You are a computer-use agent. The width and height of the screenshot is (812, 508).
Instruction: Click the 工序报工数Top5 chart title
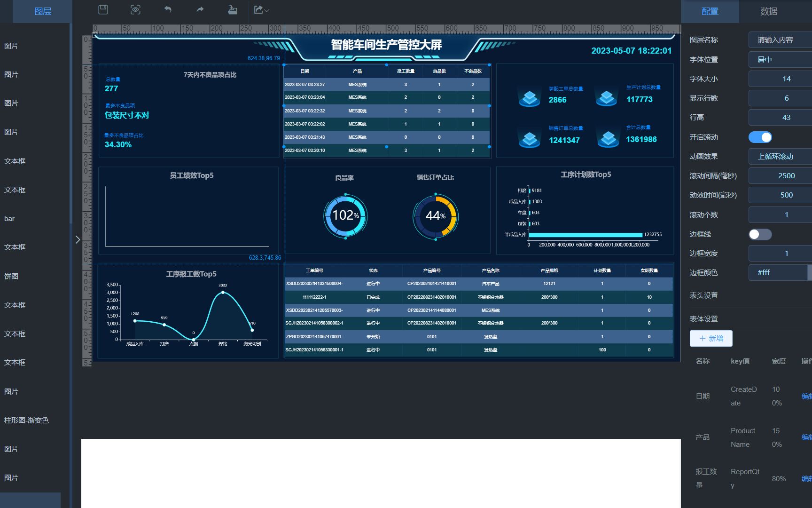point(191,274)
